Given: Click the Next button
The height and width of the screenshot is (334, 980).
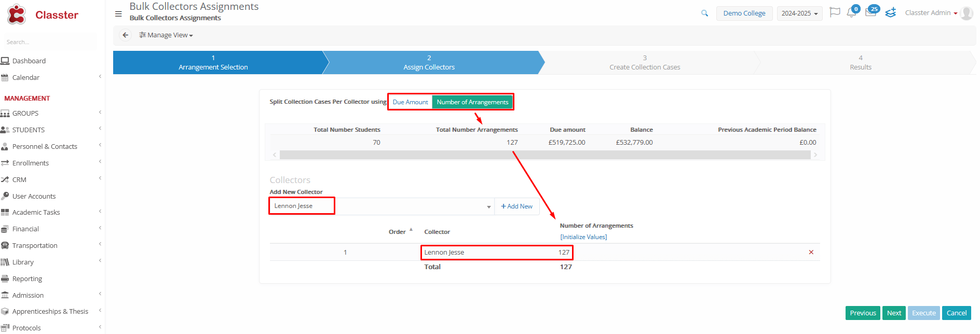Looking at the screenshot, I should 894,313.
